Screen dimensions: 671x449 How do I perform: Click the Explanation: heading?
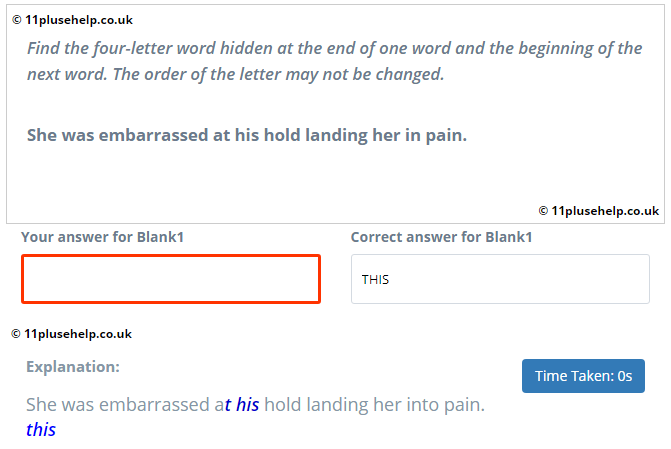pos(73,367)
